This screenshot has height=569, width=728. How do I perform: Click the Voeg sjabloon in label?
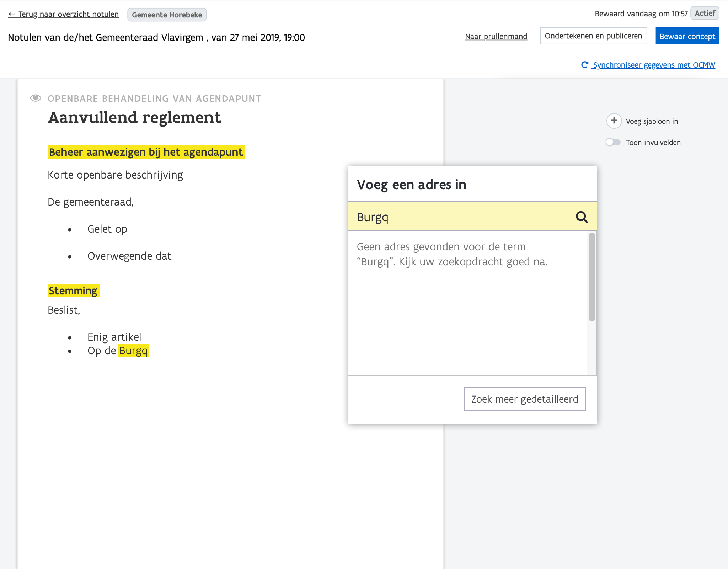click(652, 121)
